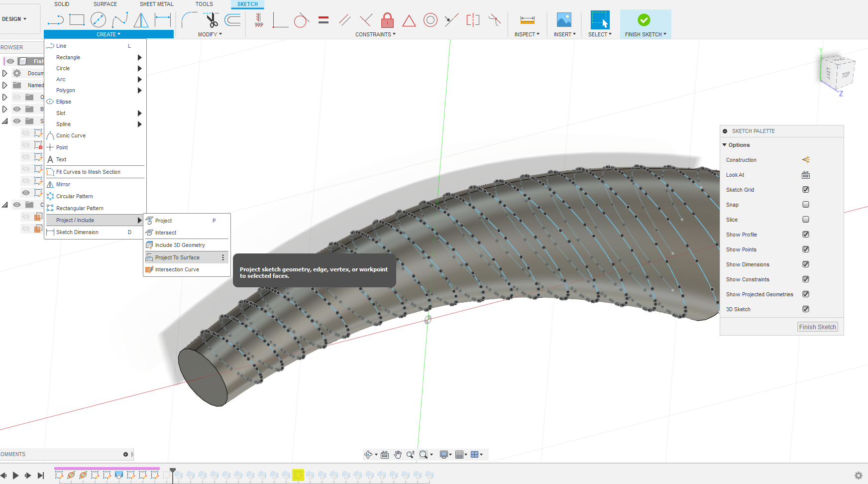Click the Lock constraint padlock icon

[x=387, y=20]
